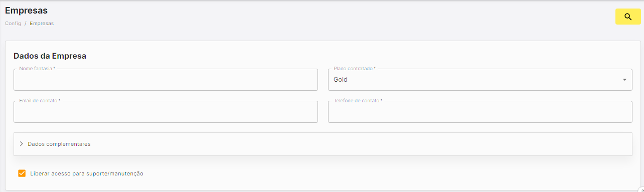Viewport: 644px width, 192px height.
Task: Click the Telefone de contato label
Action: tap(358, 101)
